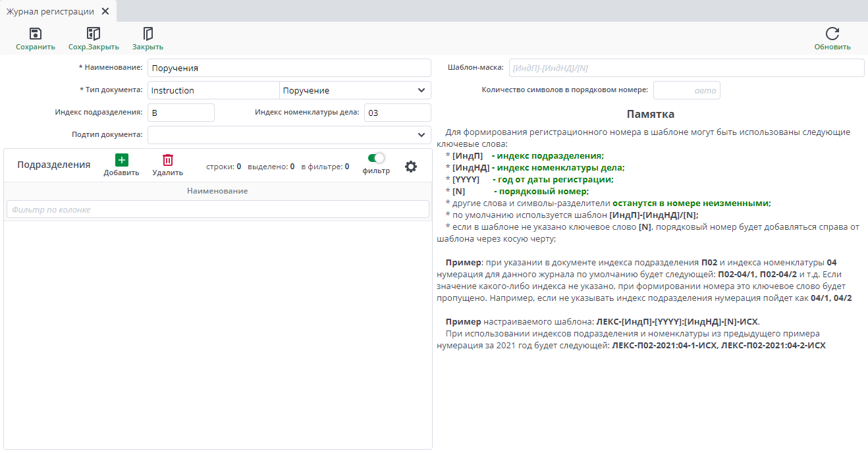The width and height of the screenshot is (868, 453).
Task: Click the Наименование column header
Action: point(217,191)
